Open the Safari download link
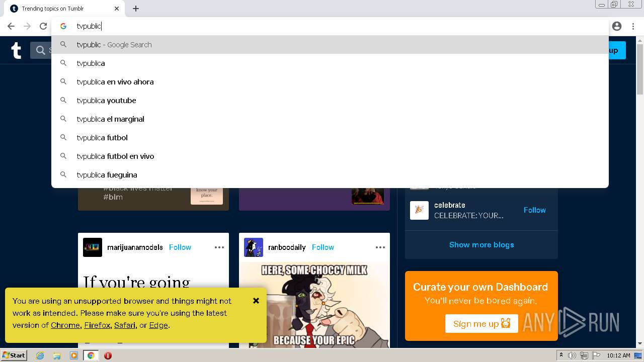Image resolution: width=644 pixels, height=362 pixels. coord(125,325)
